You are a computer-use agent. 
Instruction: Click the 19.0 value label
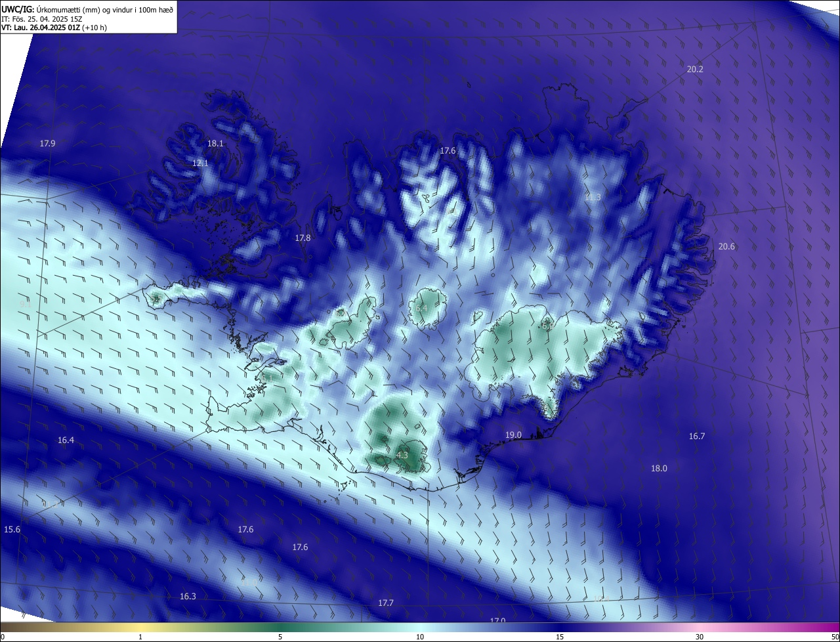pyautogui.click(x=513, y=435)
